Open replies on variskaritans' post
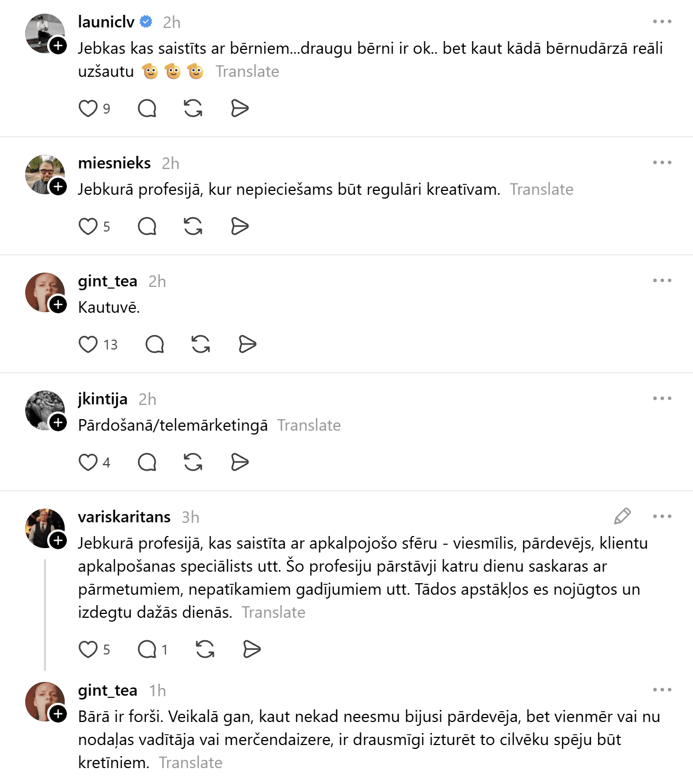The image size is (693, 784). click(x=147, y=650)
